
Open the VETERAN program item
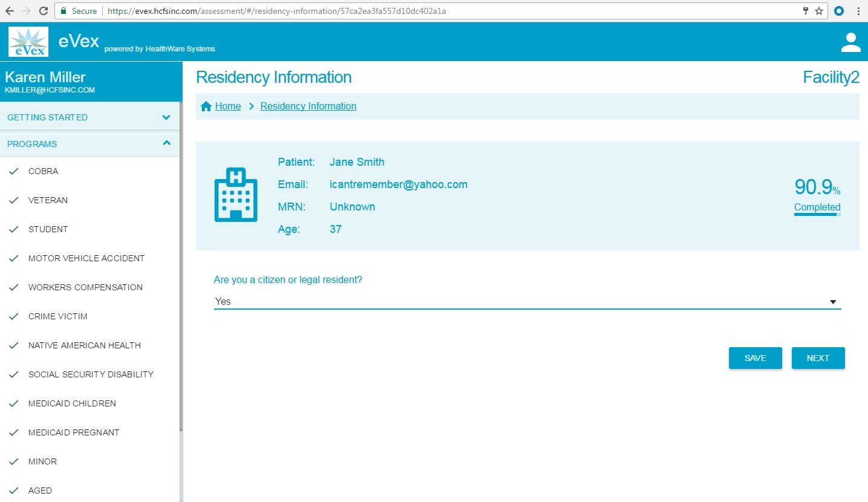(x=48, y=200)
